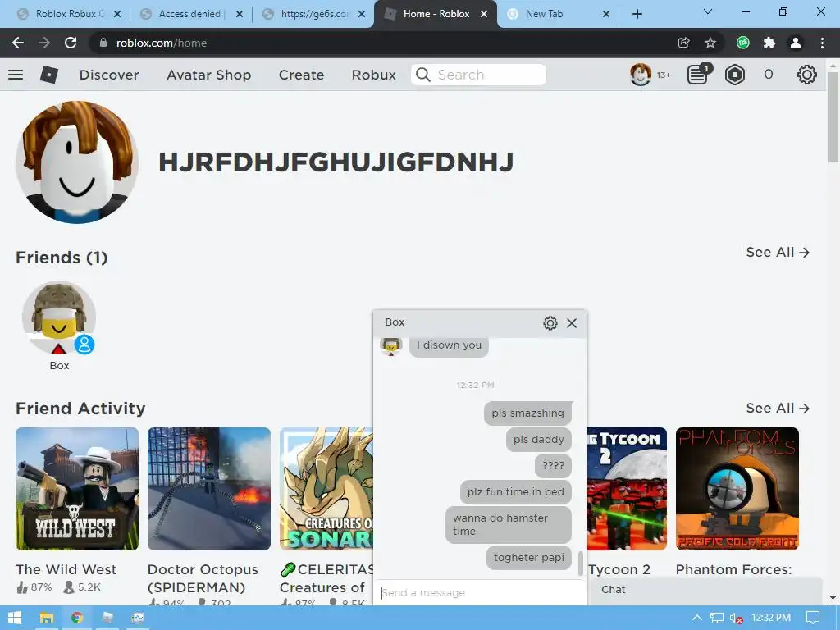Open File Explorer from the taskbar
The width and height of the screenshot is (840, 630).
[47, 618]
